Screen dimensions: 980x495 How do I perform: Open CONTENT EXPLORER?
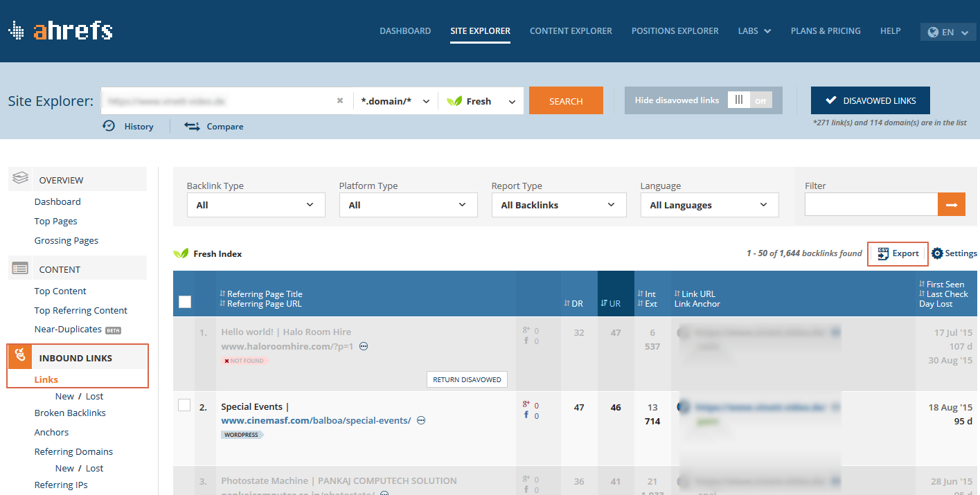pyautogui.click(x=571, y=30)
